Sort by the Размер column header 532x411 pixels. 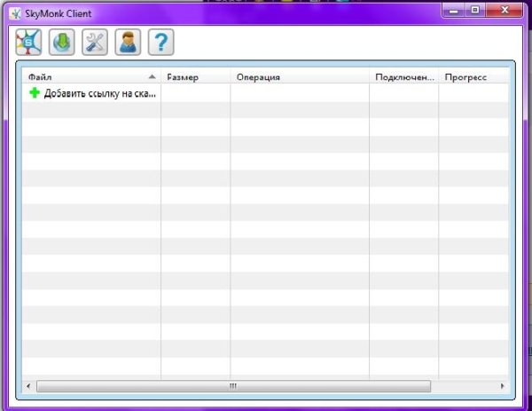click(195, 77)
